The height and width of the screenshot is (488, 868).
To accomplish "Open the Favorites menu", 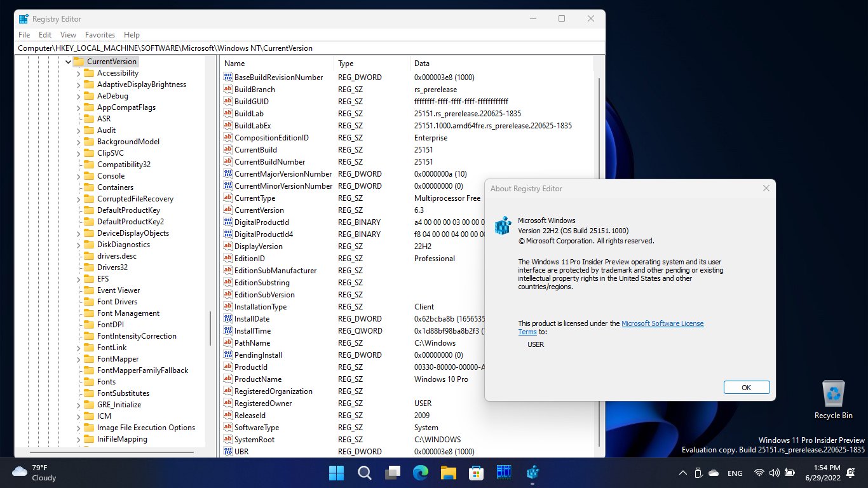I will tap(100, 35).
